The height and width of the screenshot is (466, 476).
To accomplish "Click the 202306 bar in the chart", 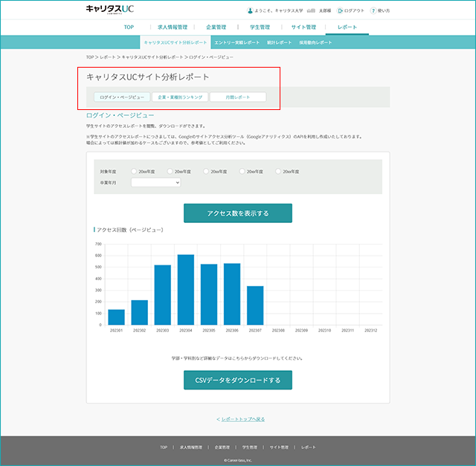I will [x=232, y=294].
